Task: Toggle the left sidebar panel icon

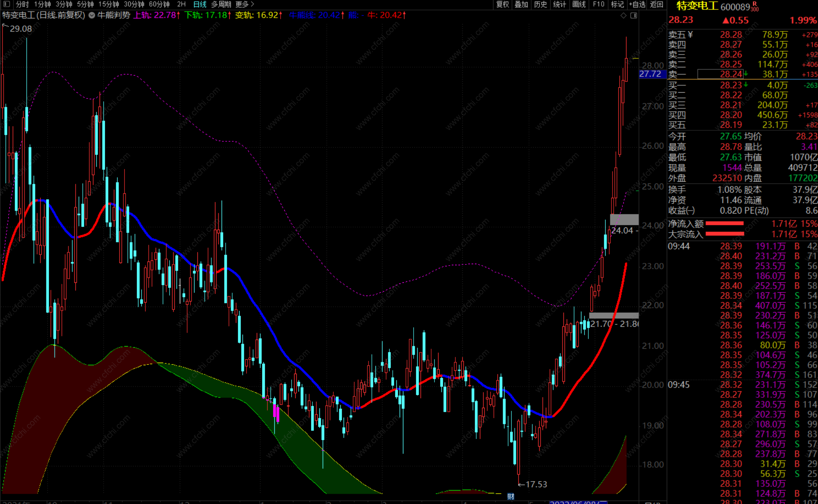Action: tap(6, 4)
